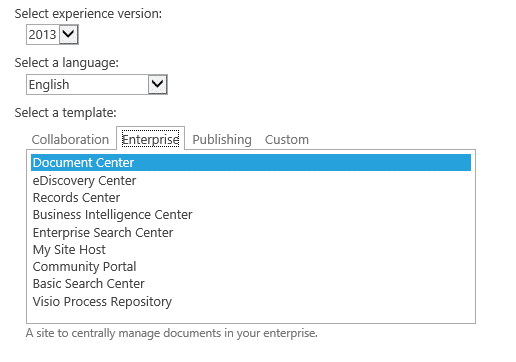
Task: Open the experience version dropdown arrow
Action: point(69,34)
